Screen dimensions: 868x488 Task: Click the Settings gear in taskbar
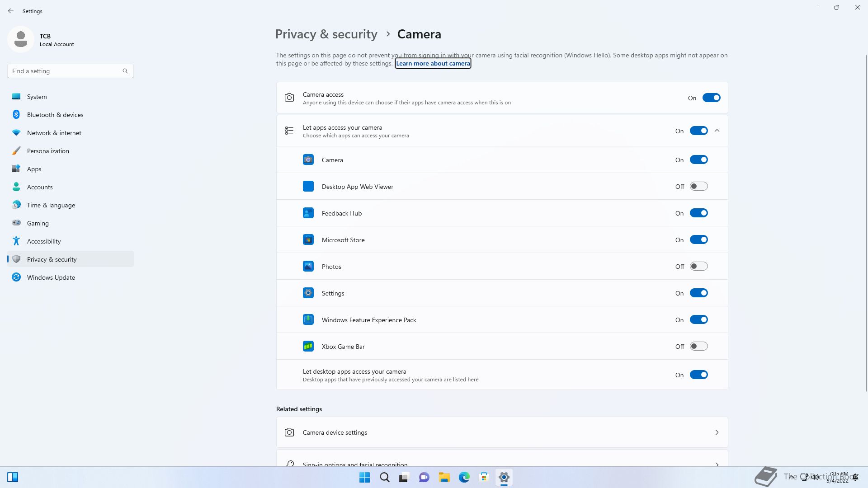504,477
